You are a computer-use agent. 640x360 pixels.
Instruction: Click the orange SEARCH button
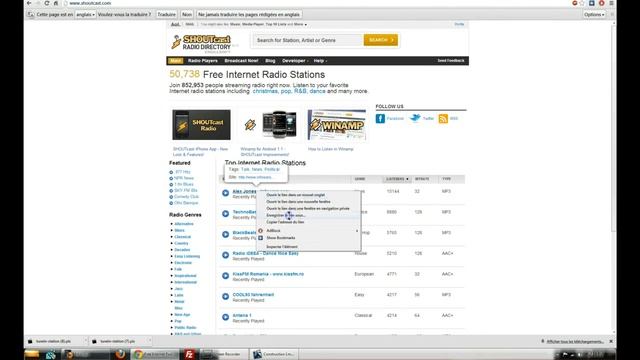tap(381, 40)
